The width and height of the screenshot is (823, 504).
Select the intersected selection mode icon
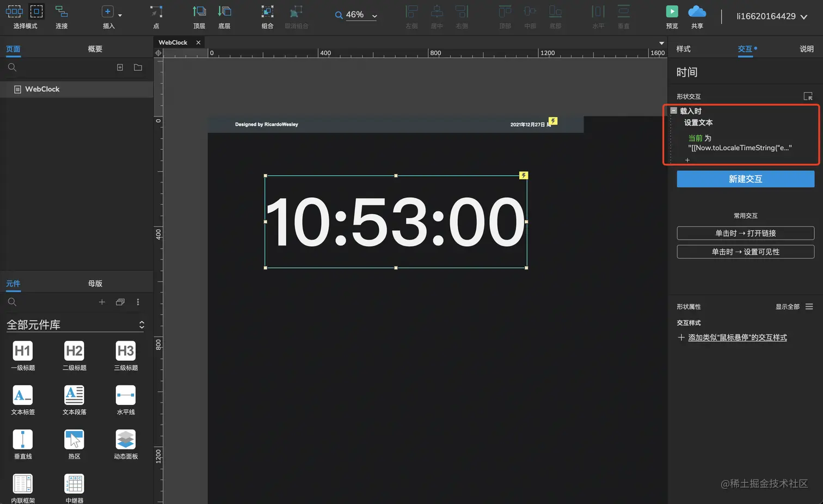pyautogui.click(x=14, y=11)
